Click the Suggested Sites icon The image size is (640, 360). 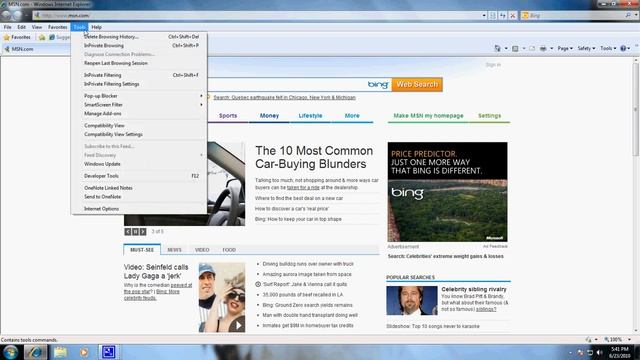pos(52,37)
